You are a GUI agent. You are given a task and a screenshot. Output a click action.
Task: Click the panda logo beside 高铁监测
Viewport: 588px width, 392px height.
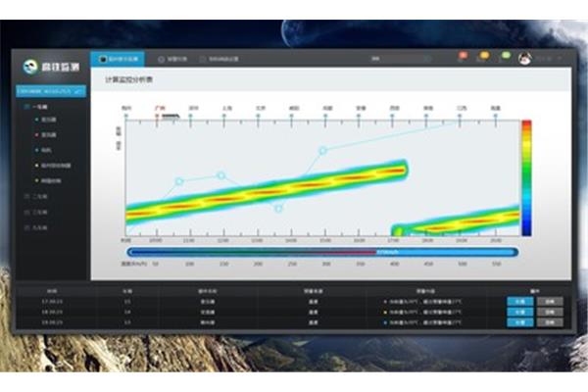[30, 68]
